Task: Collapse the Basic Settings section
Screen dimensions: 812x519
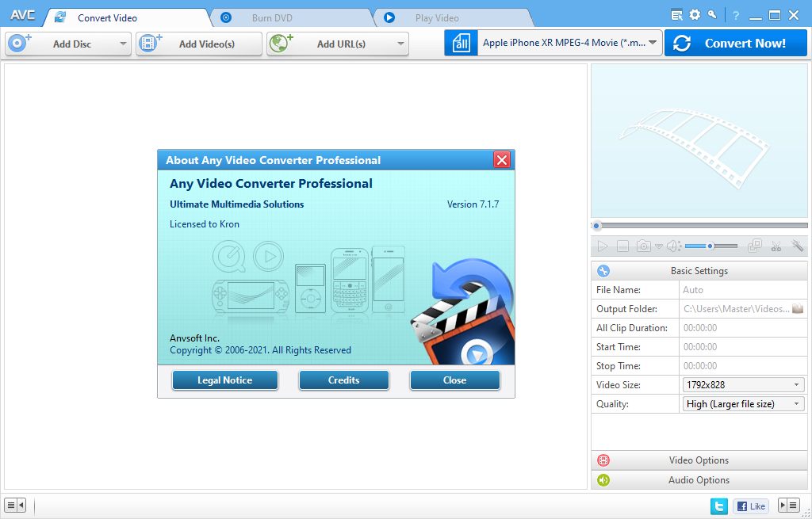Action: click(x=699, y=271)
